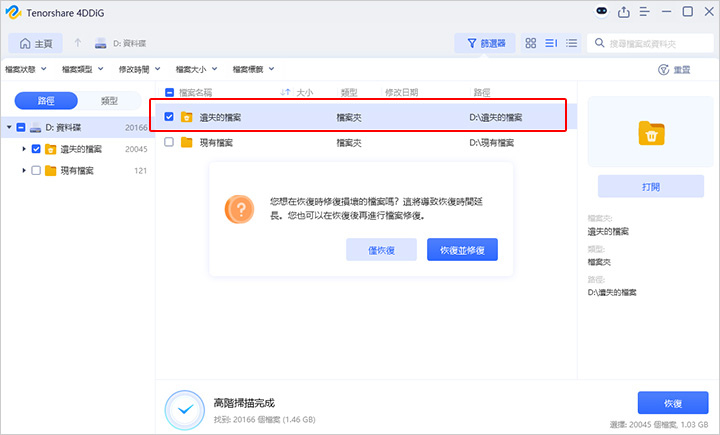Expand 現有檔案 tree node arrow

[24, 170]
